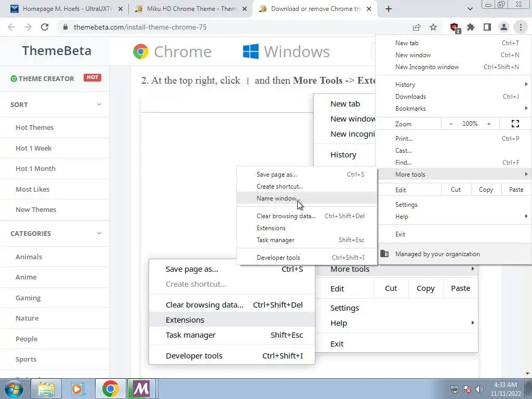Open Windows Explorer from the taskbar

click(46, 389)
